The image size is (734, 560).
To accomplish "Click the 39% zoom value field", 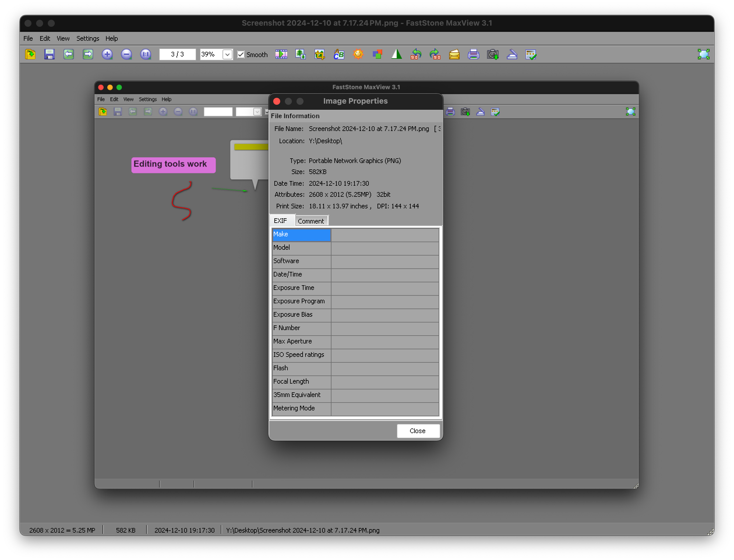I will (x=211, y=54).
